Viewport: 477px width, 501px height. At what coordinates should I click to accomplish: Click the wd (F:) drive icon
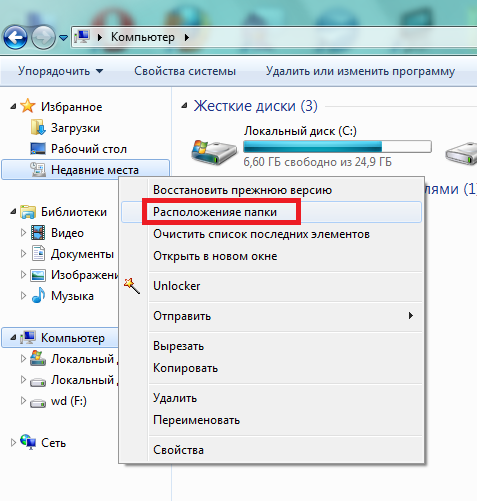coord(38,402)
